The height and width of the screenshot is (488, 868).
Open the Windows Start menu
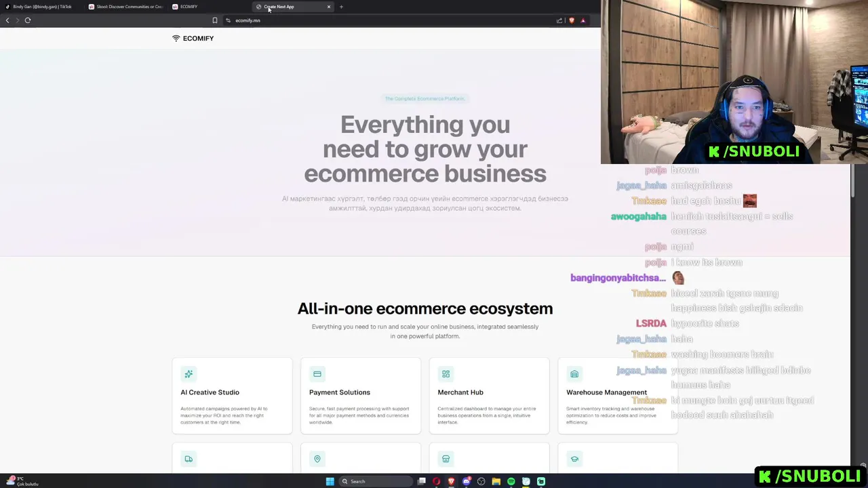pos(330,481)
